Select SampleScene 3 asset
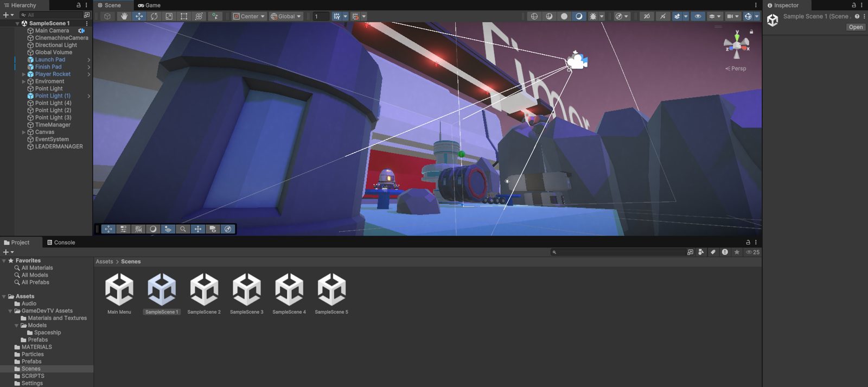Viewport: 868px width, 387px height. pos(246,294)
